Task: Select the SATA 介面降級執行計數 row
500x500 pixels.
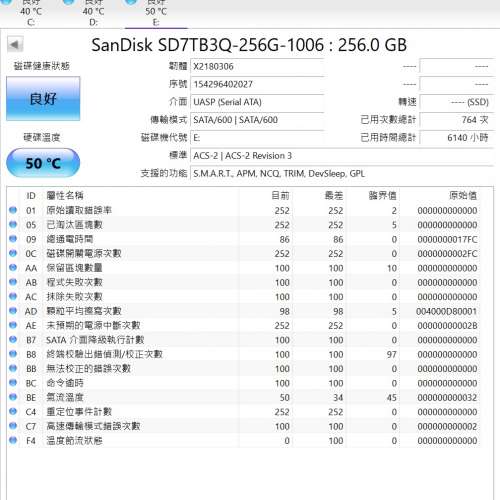Action: pos(243,340)
